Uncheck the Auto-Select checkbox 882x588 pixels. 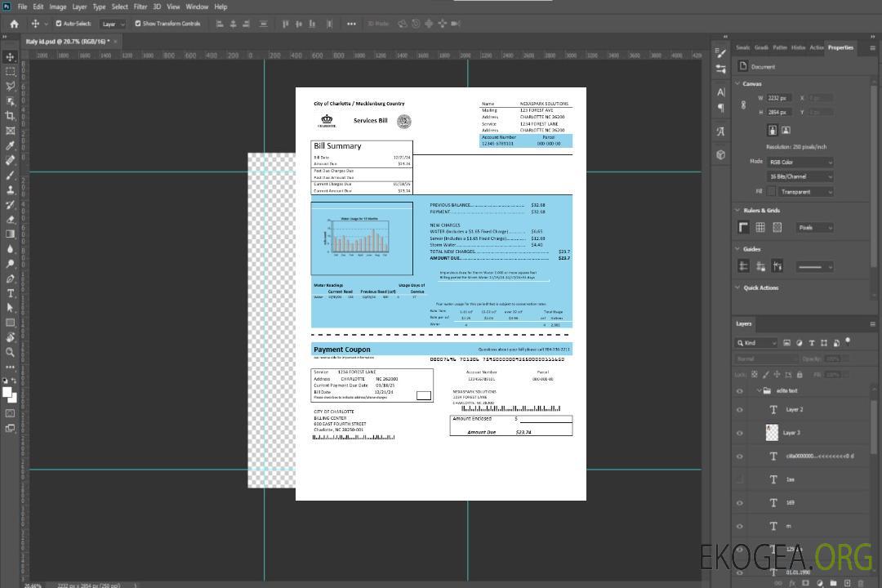[60, 24]
